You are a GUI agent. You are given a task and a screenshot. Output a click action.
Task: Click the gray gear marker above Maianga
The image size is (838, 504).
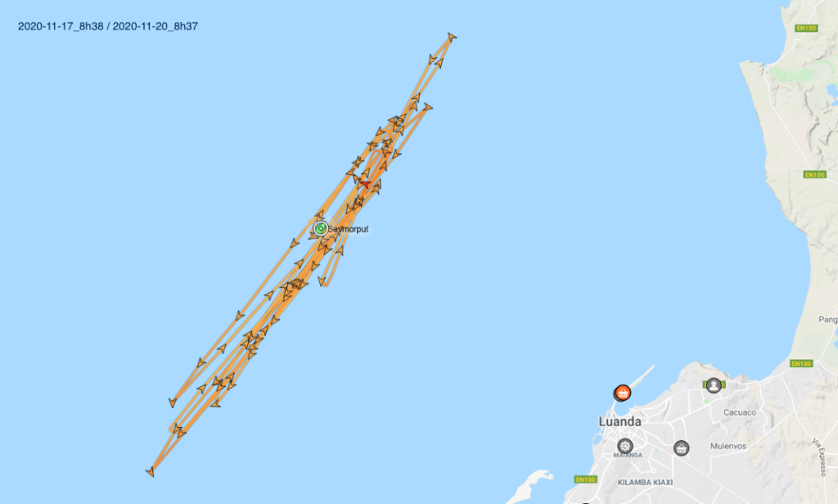[624, 445]
